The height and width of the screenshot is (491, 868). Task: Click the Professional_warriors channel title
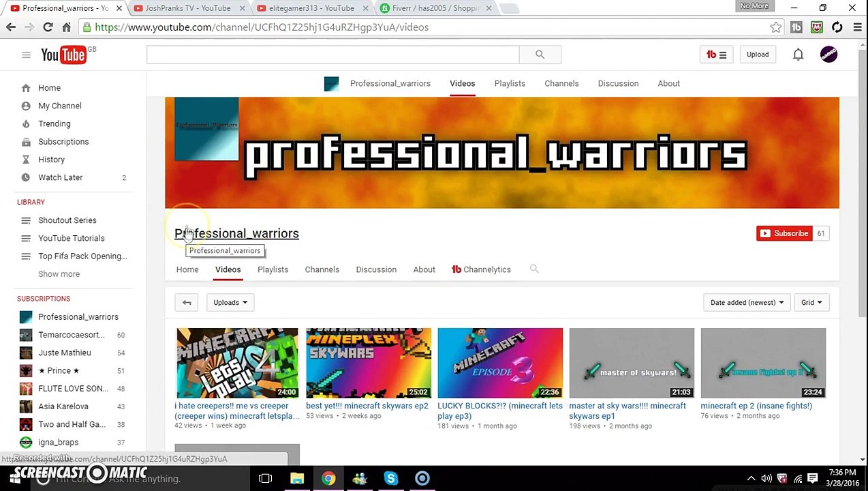[236, 233]
